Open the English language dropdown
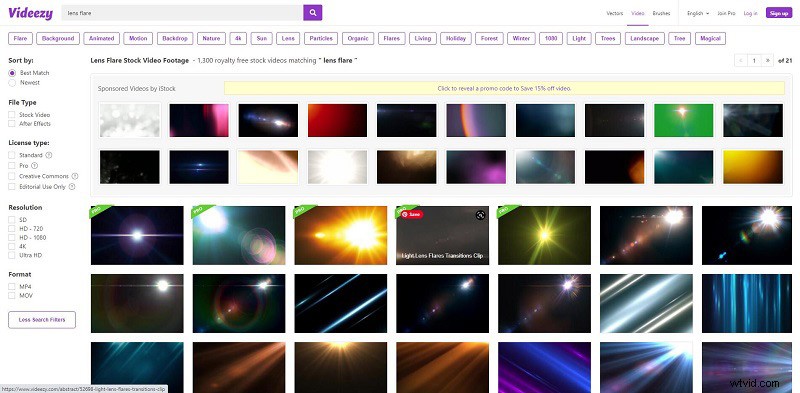This screenshot has height=393, width=800. coord(698,13)
